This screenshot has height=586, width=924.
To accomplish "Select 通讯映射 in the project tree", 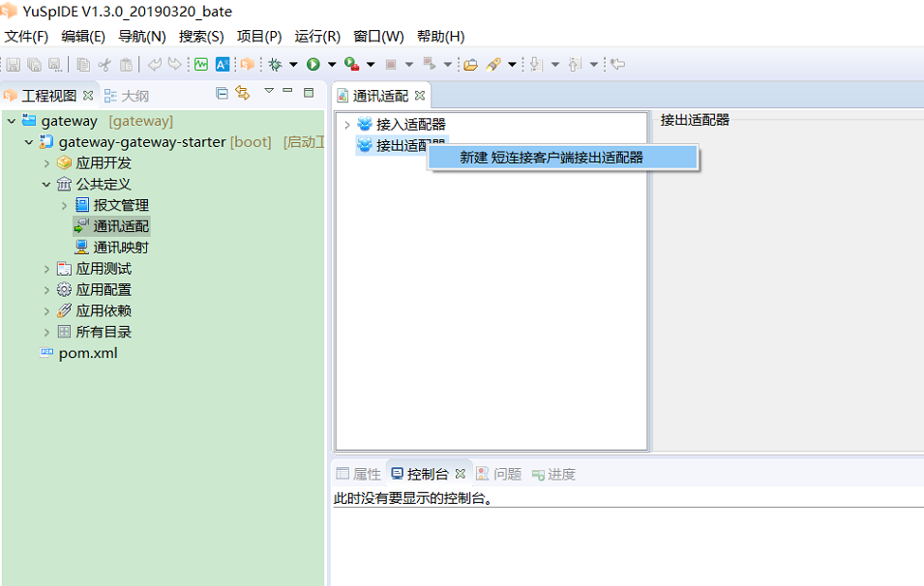I will (x=121, y=248).
